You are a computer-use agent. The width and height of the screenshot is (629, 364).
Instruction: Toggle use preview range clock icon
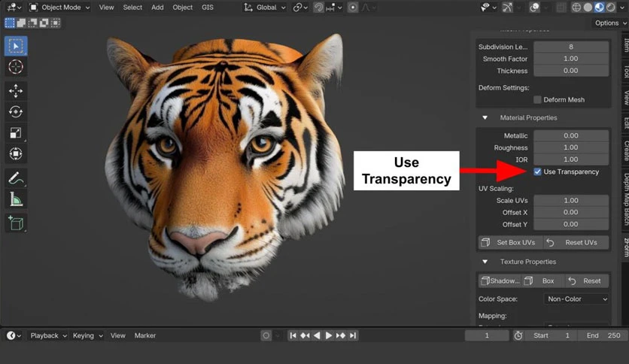(518, 335)
